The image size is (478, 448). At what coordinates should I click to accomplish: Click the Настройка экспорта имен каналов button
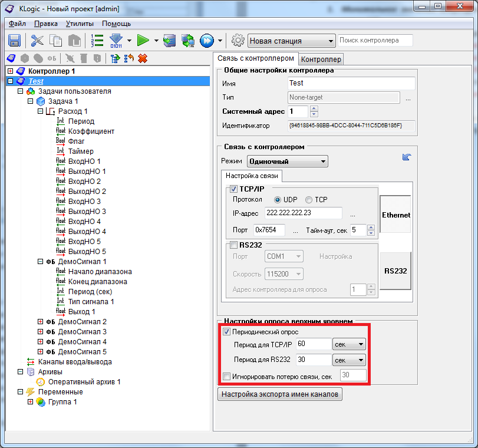point(280,394)
